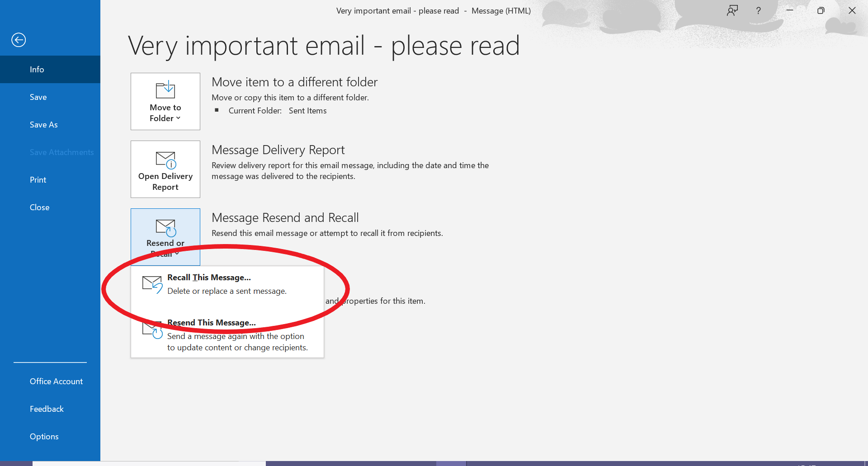Minimize the message window
This screenshot has width=868, height=466.
point(790,10)
